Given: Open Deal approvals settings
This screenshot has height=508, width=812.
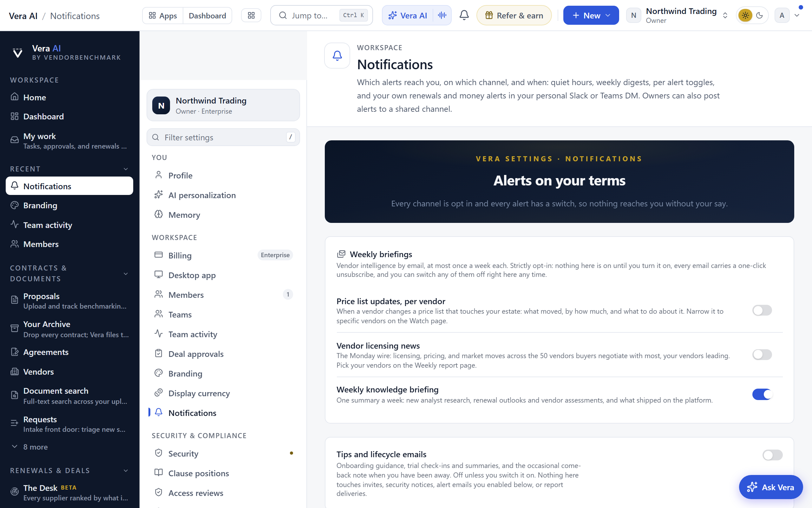Looking at the screenshot, I should [x=223, y=354].
